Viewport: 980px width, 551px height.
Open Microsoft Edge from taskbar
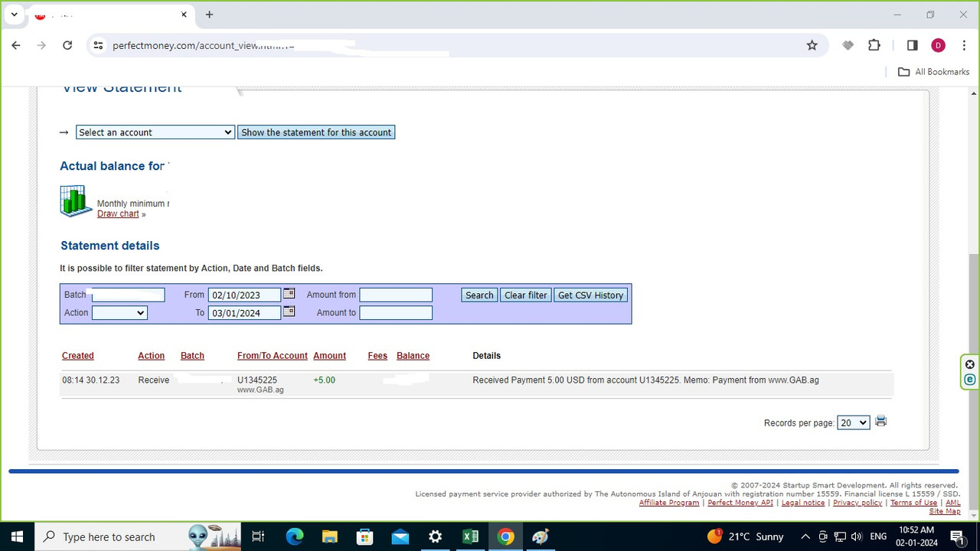point(295,536)
